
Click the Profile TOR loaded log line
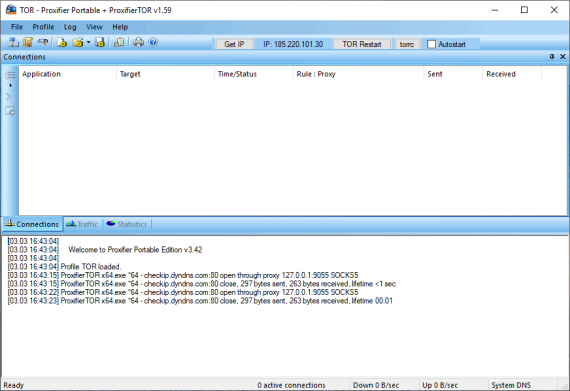click(x=64, y=267)
